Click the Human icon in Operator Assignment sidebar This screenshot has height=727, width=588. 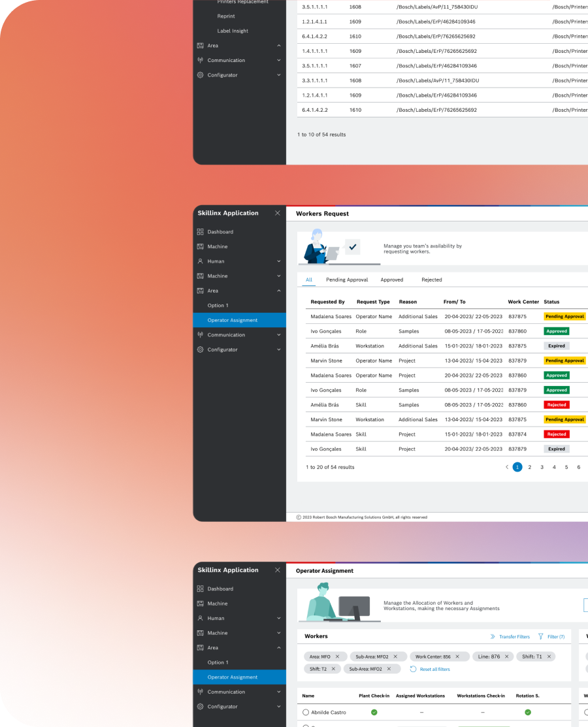pyautogui.click(x=201, y=619)
